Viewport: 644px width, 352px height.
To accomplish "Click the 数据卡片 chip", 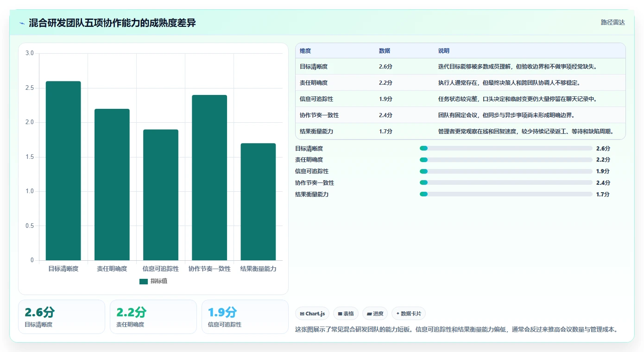I will pyautogui.click(x=409, y=314).
